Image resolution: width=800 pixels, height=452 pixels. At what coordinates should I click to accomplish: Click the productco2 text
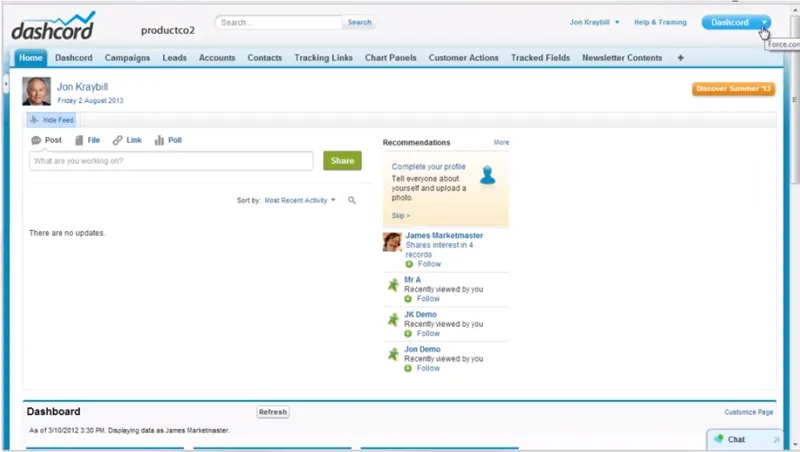(x=168, y=30)
